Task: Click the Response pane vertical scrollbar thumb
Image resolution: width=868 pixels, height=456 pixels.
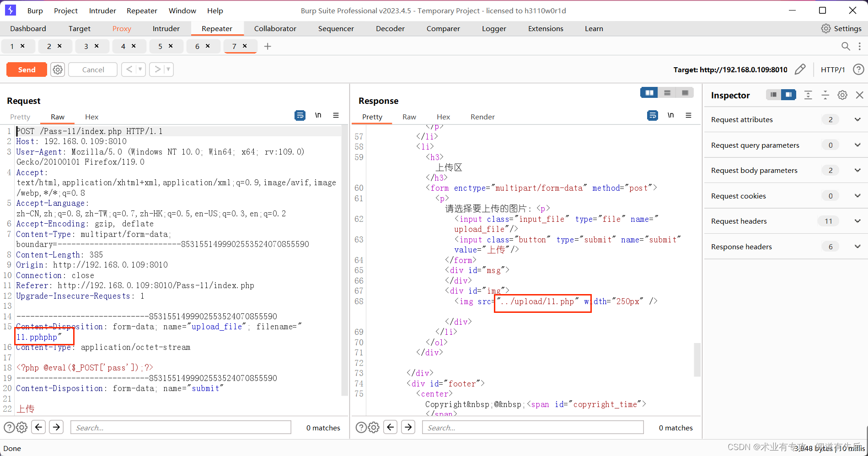Action: (x=697, y=359)
